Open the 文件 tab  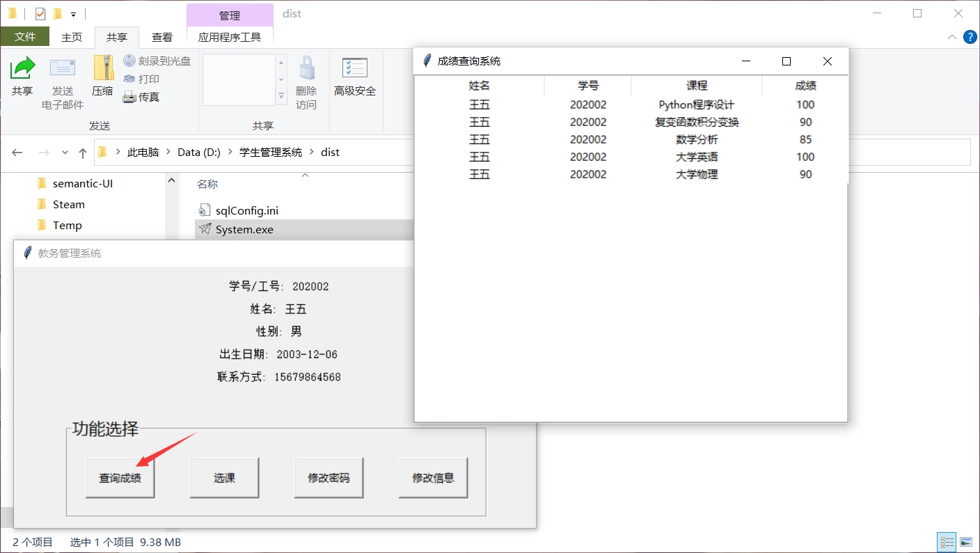click(25, 37)
